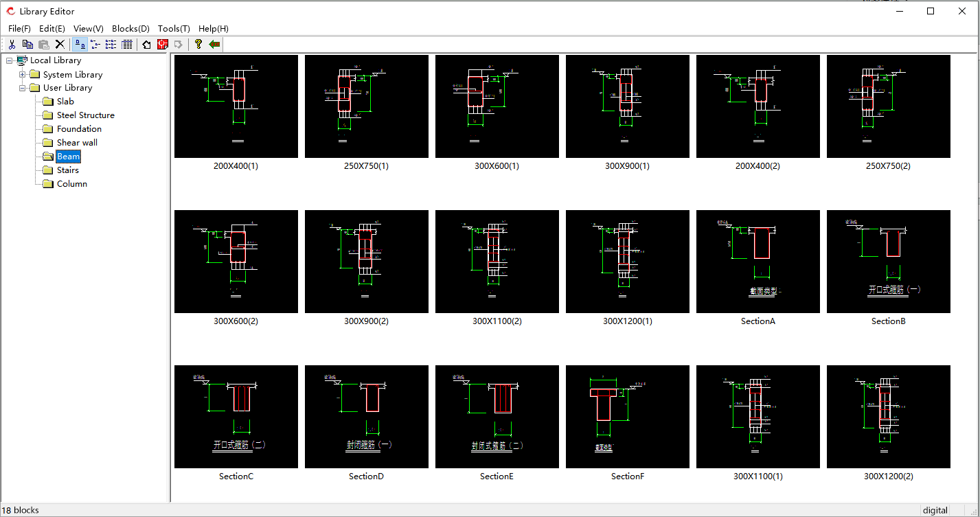The image size is (980, 517).
Task: Select the 300X600(1) block thumbnail
Action: coord(497,106)
